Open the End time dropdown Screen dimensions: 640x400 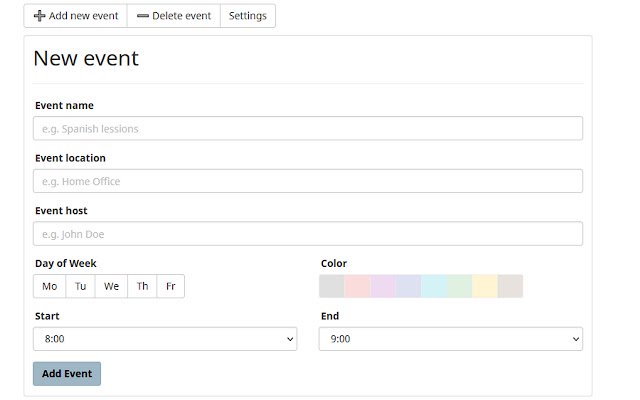(x=451, y=339)
